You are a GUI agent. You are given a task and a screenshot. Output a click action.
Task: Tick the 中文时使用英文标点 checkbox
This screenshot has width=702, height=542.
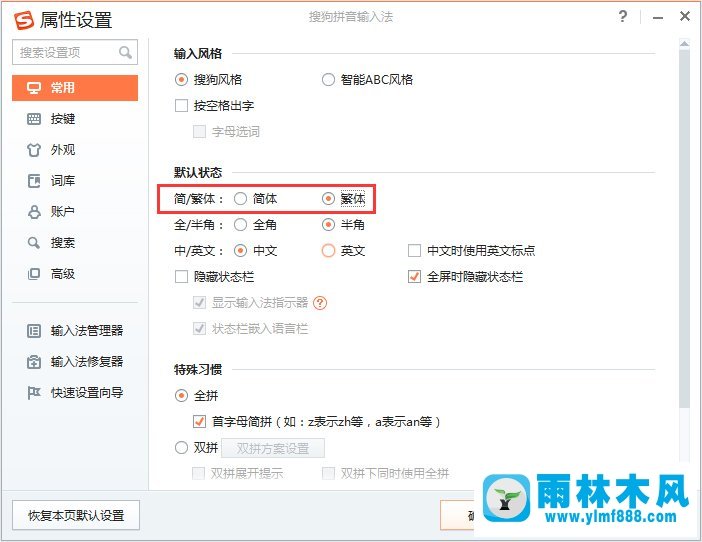[x=415, y=251]
